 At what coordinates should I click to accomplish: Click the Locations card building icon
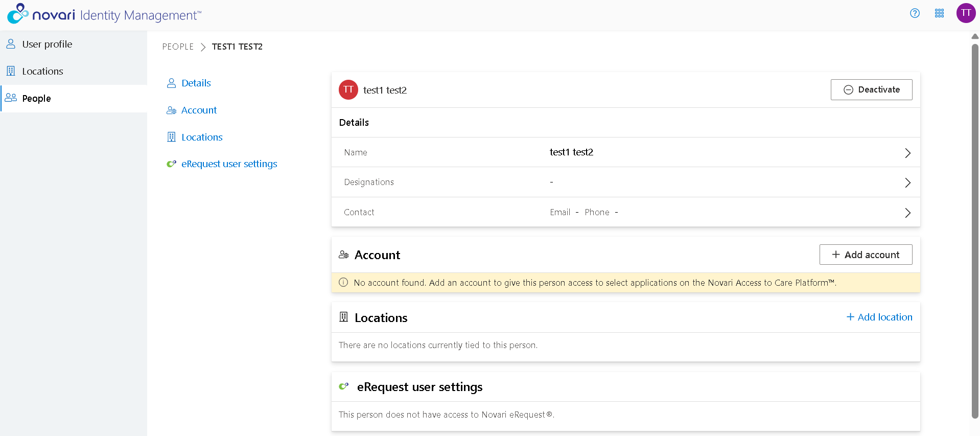(344, 317)
